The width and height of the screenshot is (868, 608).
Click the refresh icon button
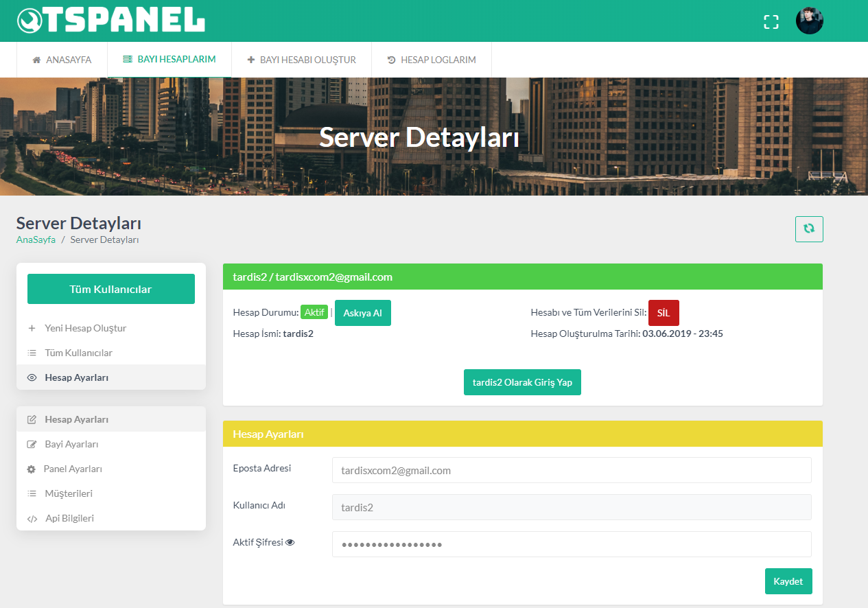tap(809, 229)
